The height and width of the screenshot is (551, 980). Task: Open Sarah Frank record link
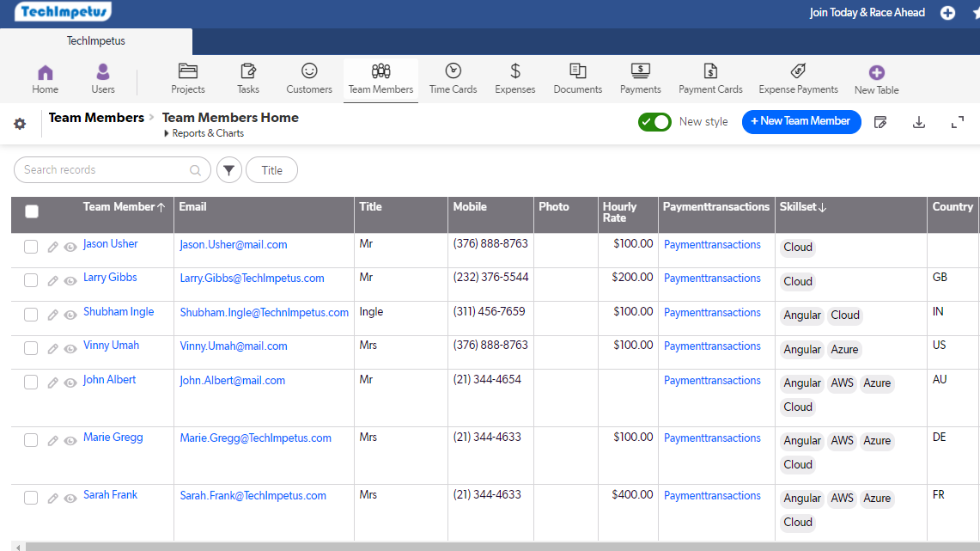110,495
